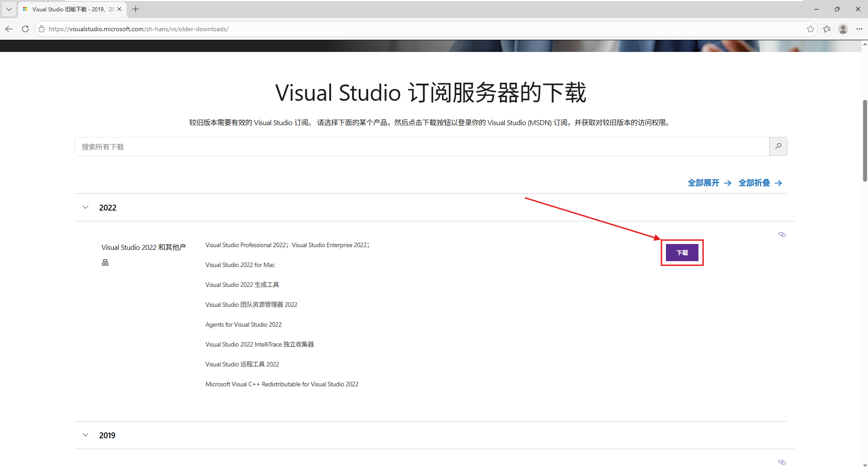Screen dimensions: 868x469
Task: Click the 全部展开 expand all link
Action: pyautogui.click(x=709, y=183)
